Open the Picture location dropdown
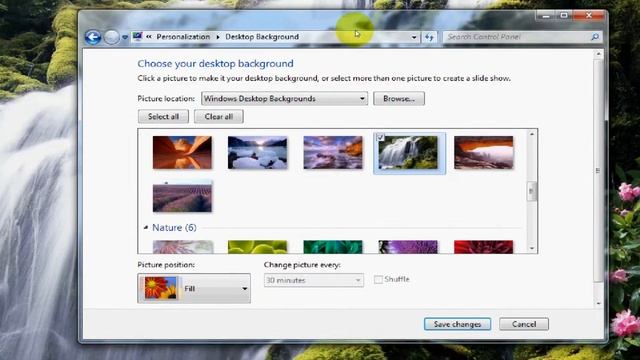The height and width of the screenshot is (360, 640). click(284, 98)
